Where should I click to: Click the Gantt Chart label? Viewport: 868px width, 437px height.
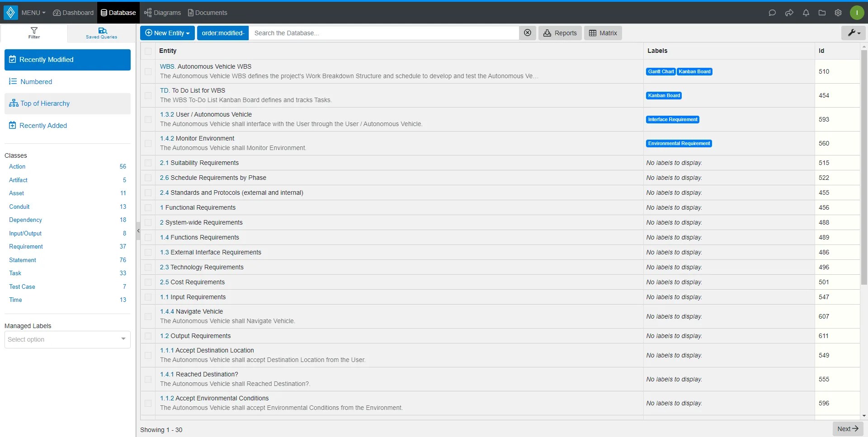pyautogui.click(x=660, y=71)
